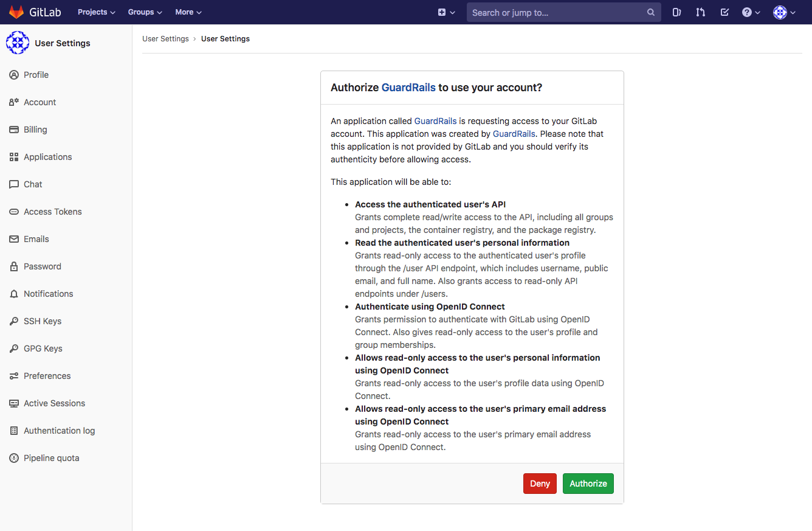Click the Access Tokens icon
Screen dimensions: 812x531
coord(14,212)
